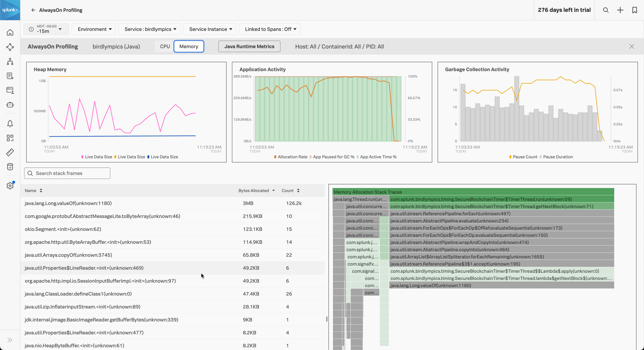Switch to the CPU tab

pyautogui.click(x=165, y=47)
